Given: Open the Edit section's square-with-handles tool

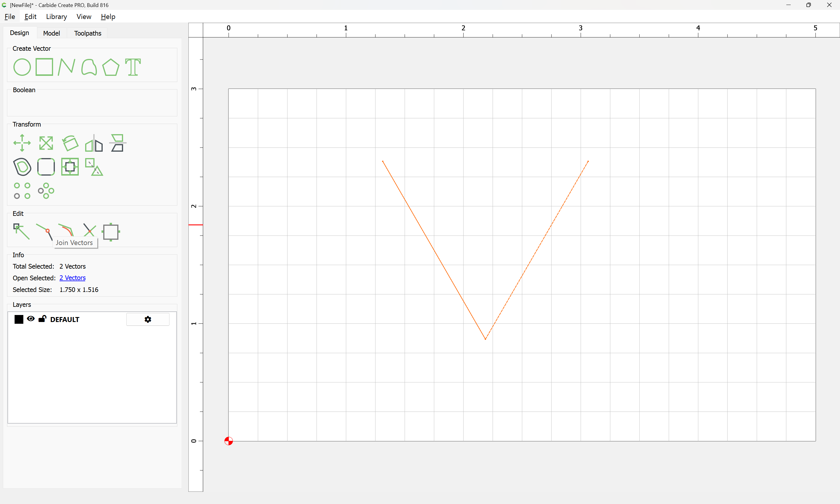Looking at the screenshot, I should click(111, 232).
